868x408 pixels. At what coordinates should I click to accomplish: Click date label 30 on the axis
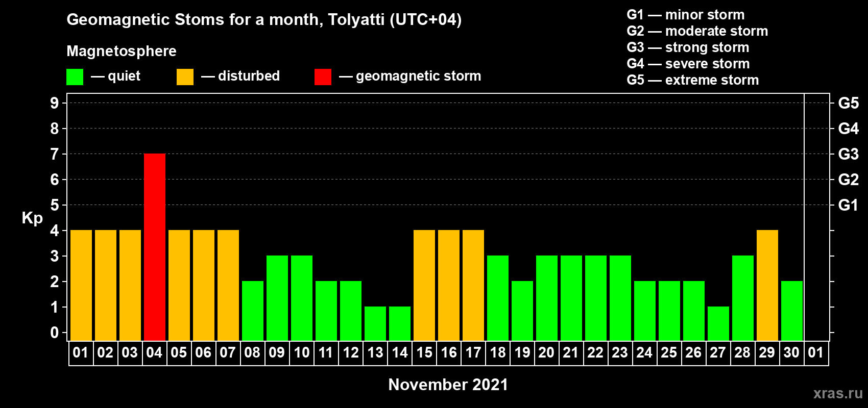click(791, 352)
